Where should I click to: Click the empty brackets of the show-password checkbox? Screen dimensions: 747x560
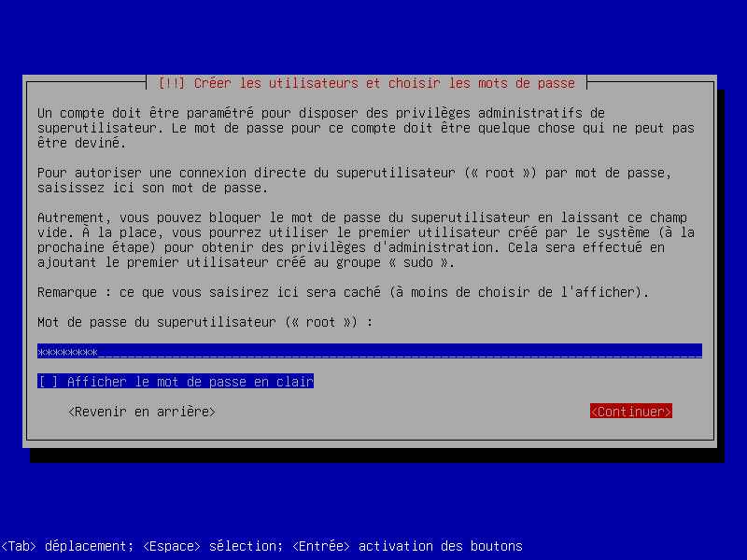48,381
